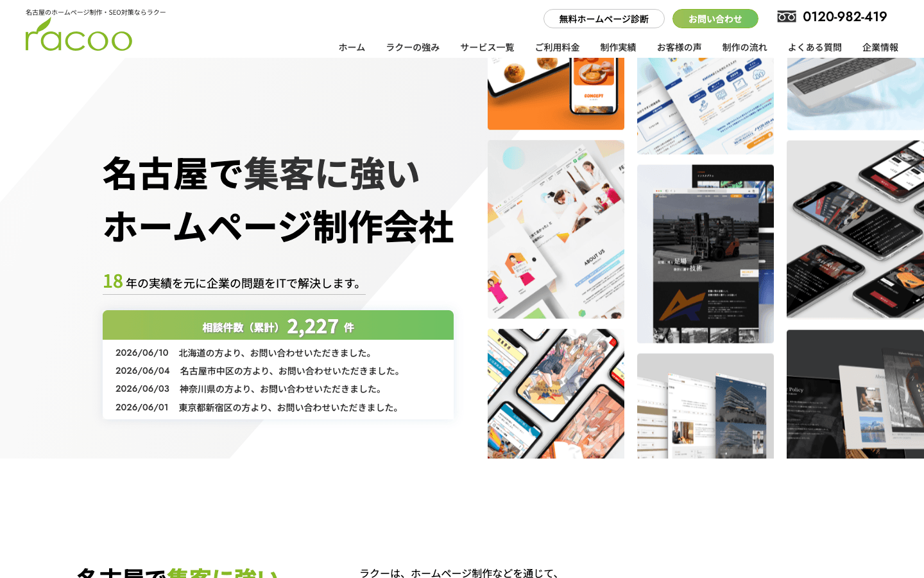Open ご利用料金 menu item
This screenshot has width=924, height=578.
point(557,47)
